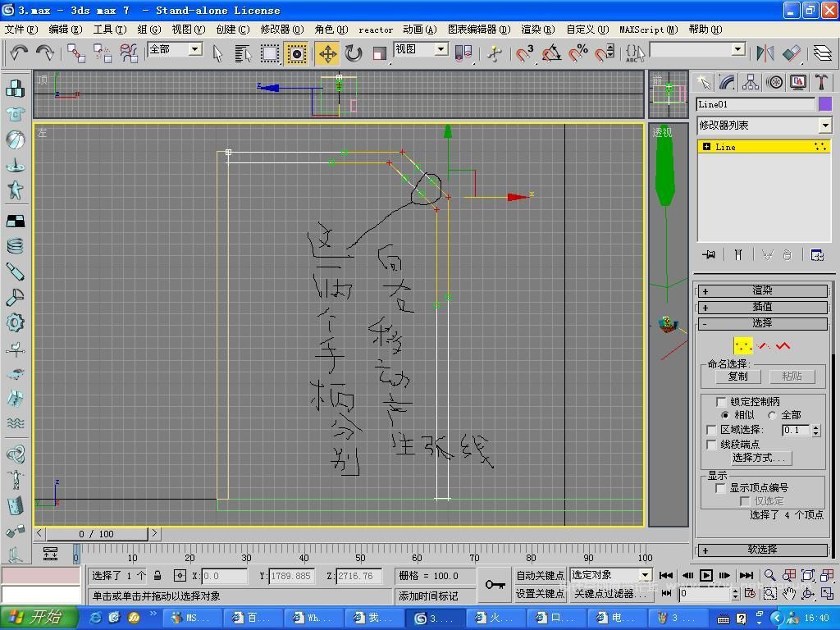
Task: Enable 区域选择 checkbox
Action: (x=711, y=430)
